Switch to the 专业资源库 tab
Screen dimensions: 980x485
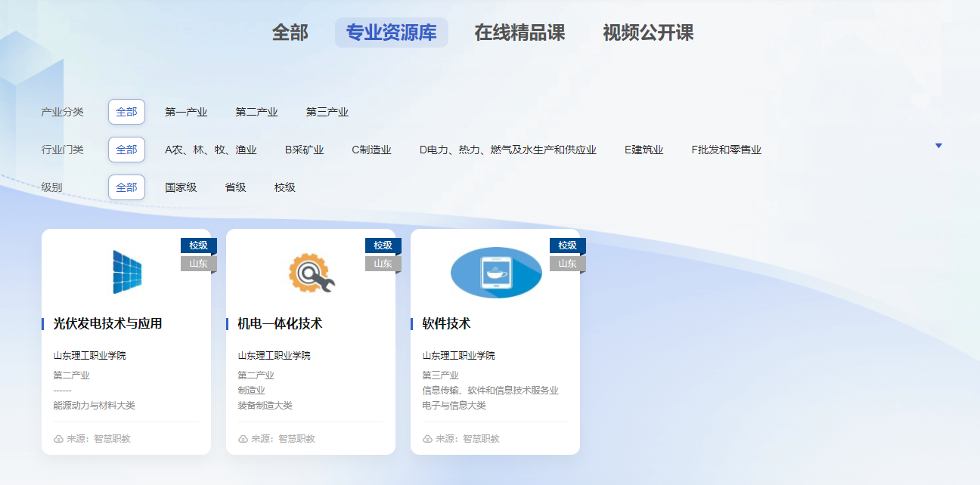[392, 32]
